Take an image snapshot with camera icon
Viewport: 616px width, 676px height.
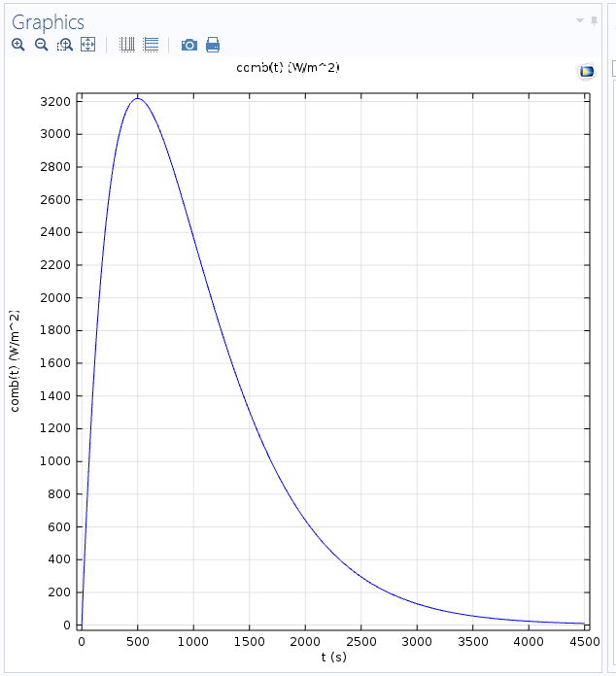coord(189,45)
